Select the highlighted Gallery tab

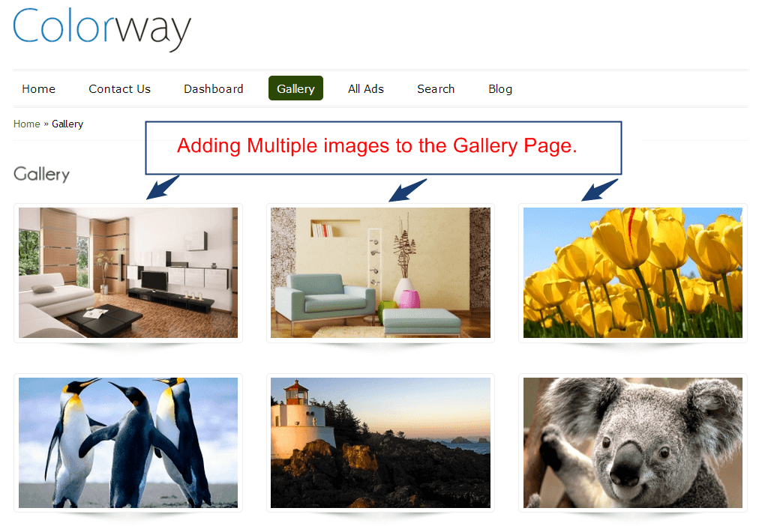[x=295, y=88]
